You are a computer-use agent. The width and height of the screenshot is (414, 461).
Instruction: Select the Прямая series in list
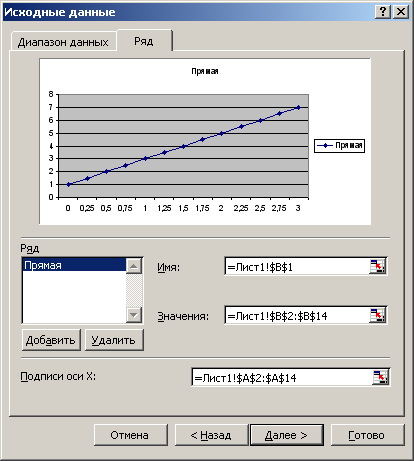click(x=74, y=265)
